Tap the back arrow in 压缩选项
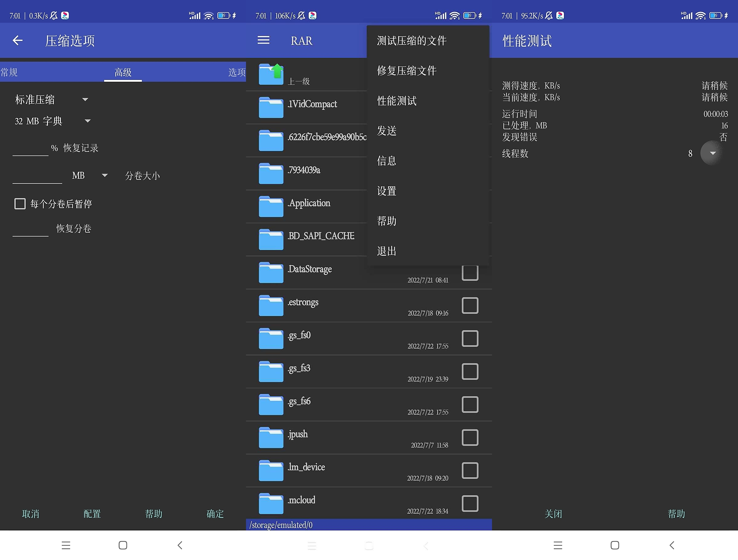The image size is (738, 560). 17,40
